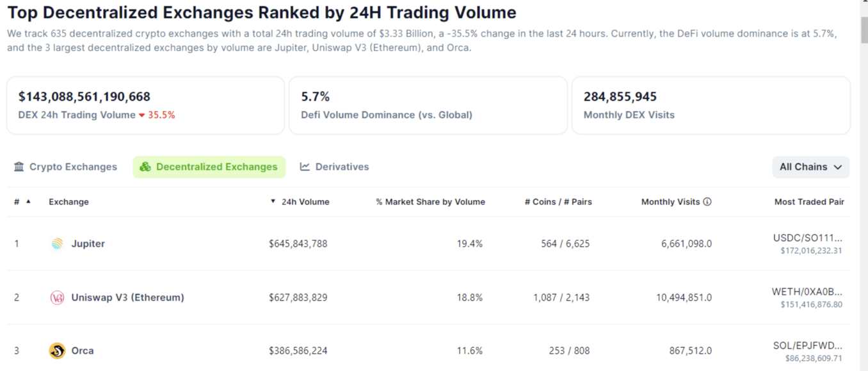Click the $645,843,788 volume value

click(x=298, y=243)
